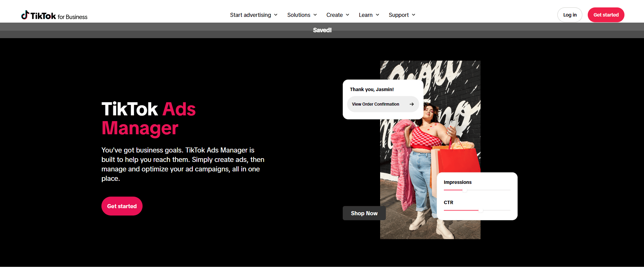
Task: Expand the Solutions chevron arrow
Action: point(315,15)
